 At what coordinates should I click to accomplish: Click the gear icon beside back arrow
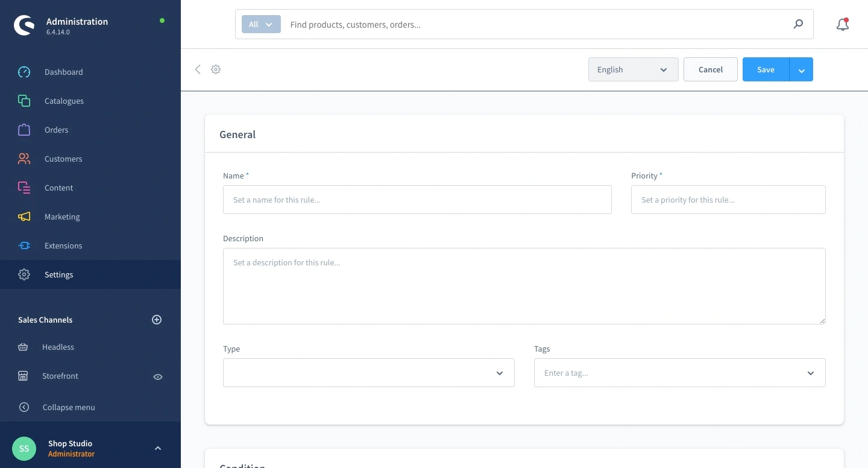[216, 69]
